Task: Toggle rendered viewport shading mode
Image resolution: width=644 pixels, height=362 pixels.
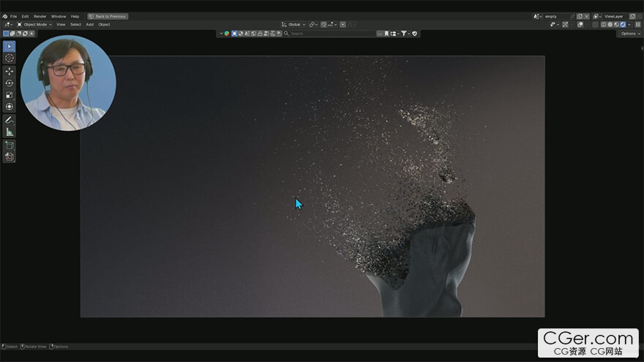Action: tap(622, 24)
